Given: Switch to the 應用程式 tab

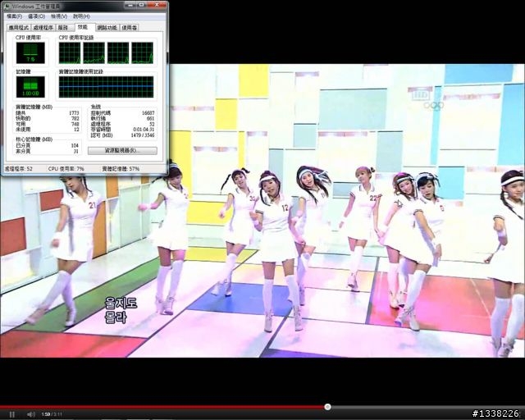Looking at the screenshot, I should 18,28.
